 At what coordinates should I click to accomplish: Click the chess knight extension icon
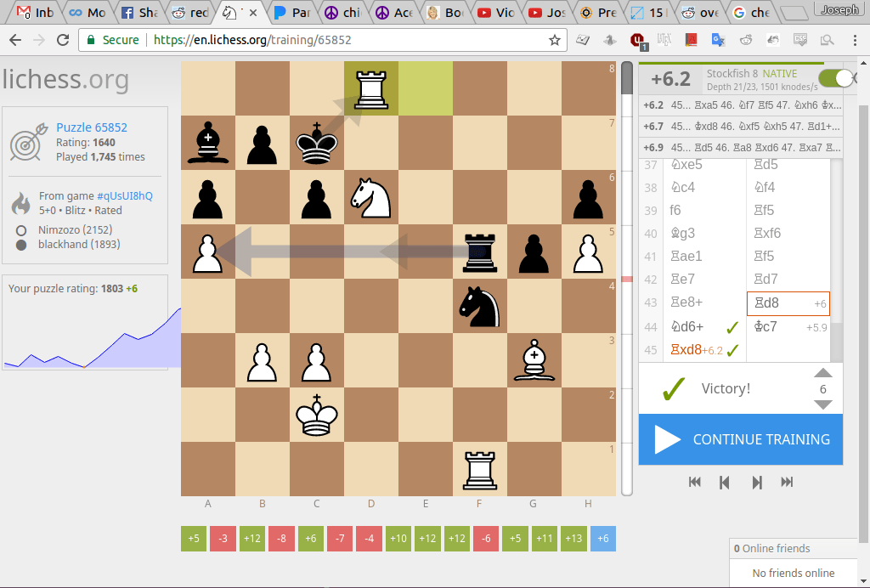610,39
